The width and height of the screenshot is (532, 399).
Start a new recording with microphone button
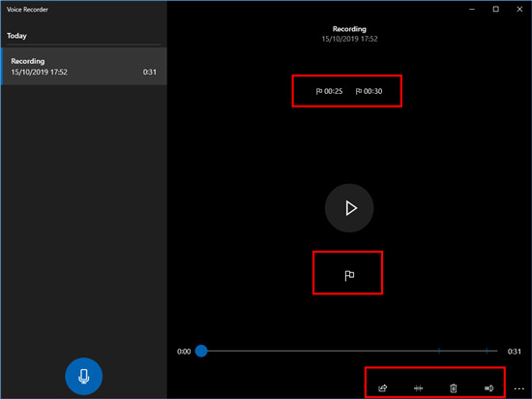coord(83,377)
